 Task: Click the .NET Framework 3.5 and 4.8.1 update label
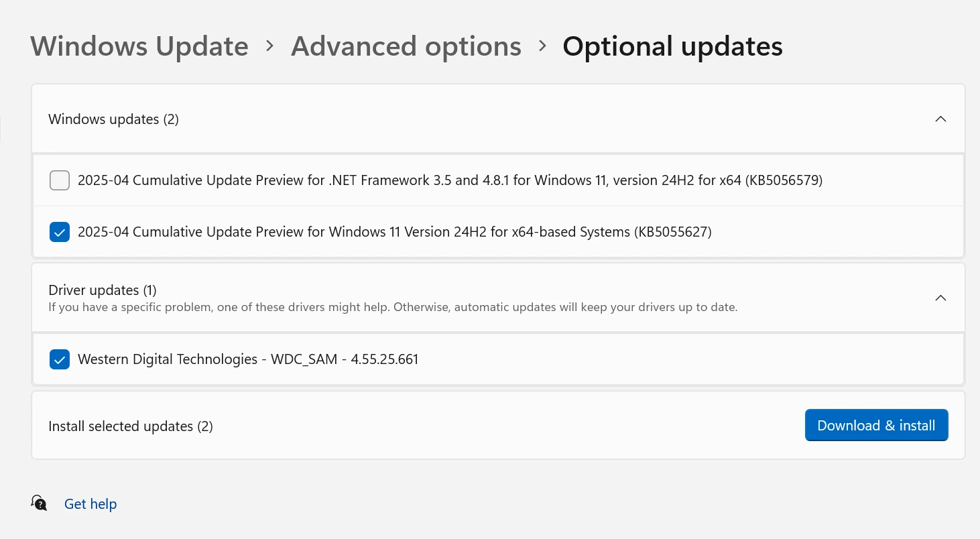pos(450,180)
